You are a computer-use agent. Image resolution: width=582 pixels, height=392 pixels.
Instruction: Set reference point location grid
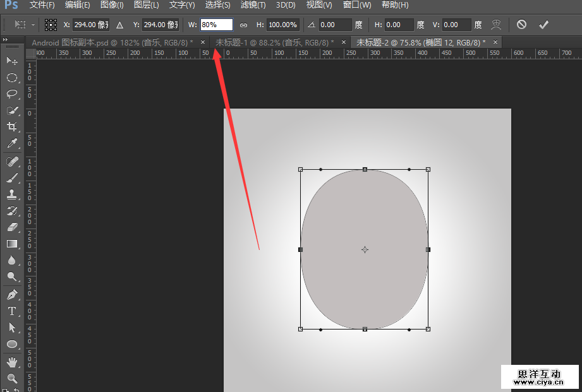[x=51, y=25]
